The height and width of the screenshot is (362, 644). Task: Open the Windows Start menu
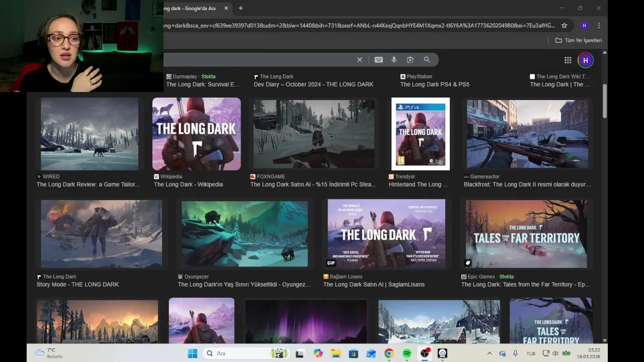point(192,353)
